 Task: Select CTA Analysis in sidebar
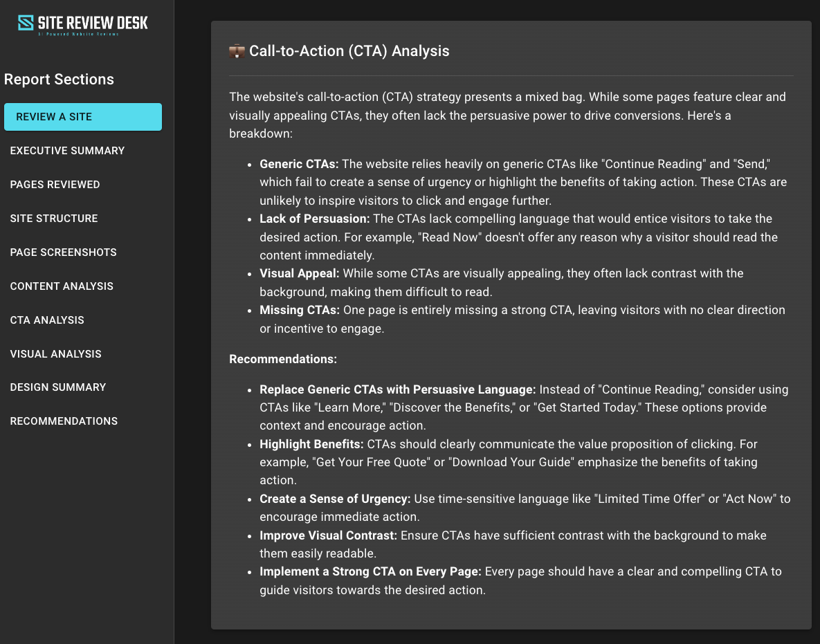[47, 320]
